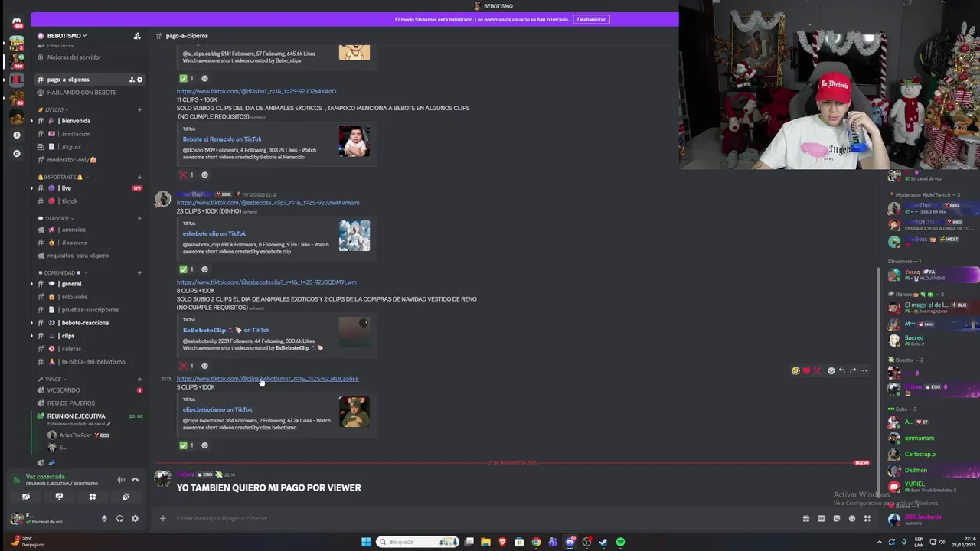Open user settings gear icon
This screenshot has height=551, width=980.
[135, 518]
